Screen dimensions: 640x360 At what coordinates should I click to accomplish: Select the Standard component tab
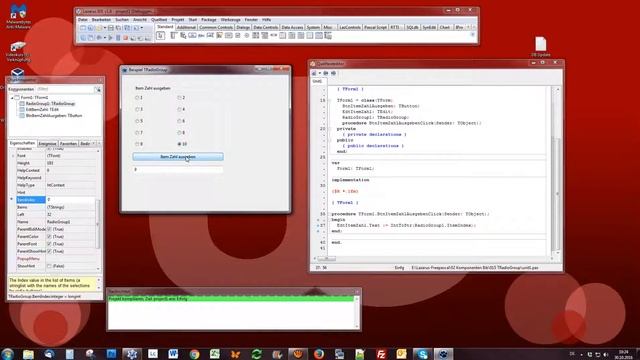[x=165, y=27]
